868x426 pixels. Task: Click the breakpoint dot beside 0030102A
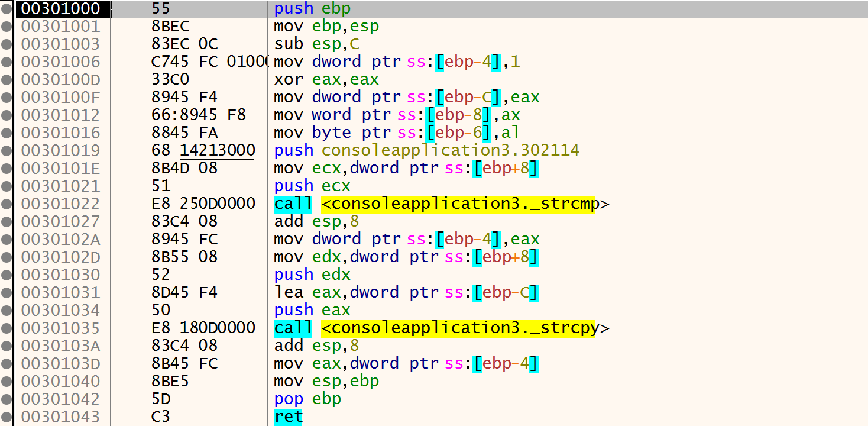tap(6, 239)
